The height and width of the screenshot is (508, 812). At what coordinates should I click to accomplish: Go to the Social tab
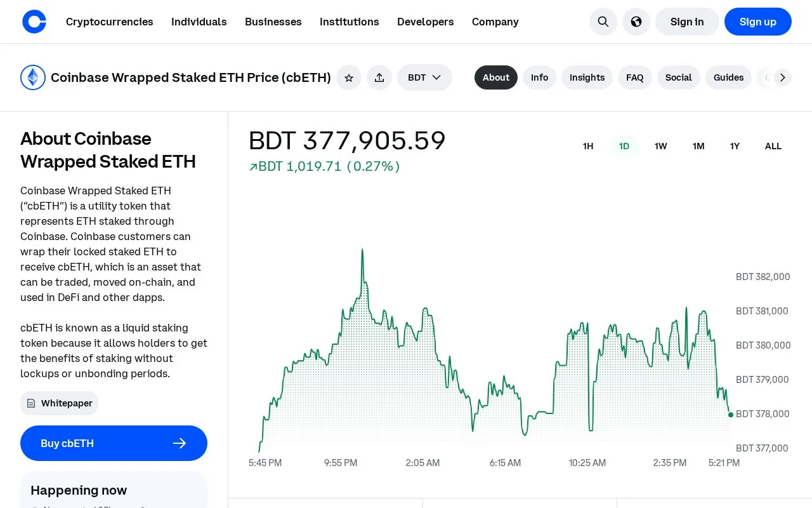point(679,77)
